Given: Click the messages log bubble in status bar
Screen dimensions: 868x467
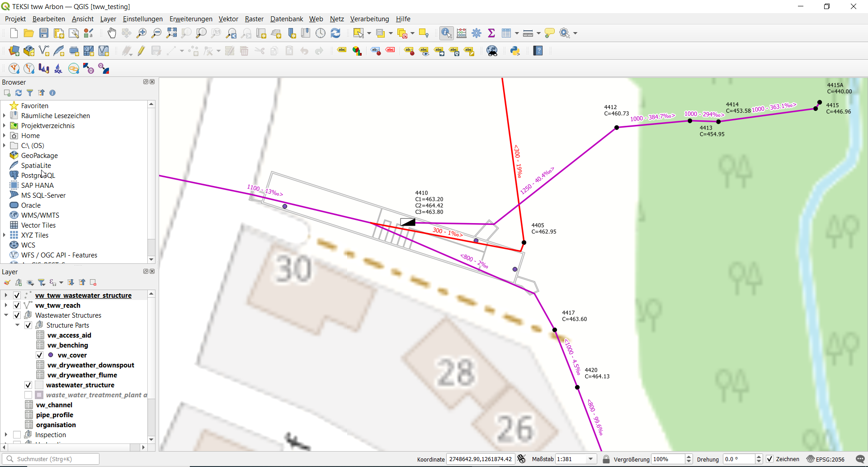Looking at the screenshot, I should (860, 459).
